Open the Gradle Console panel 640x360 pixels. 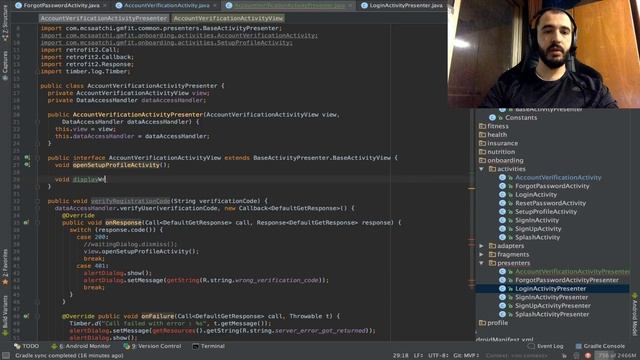(x=600, y=346)
